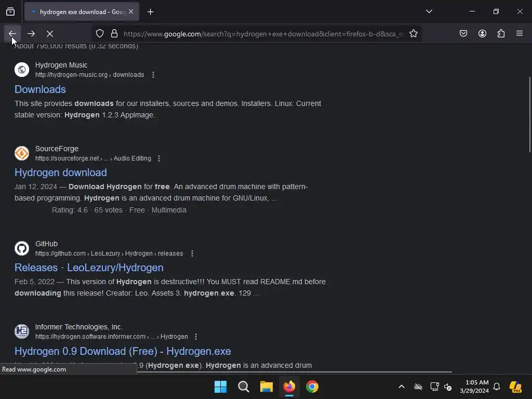Close the hydrogen exe download tab

[x=131, y=12]
